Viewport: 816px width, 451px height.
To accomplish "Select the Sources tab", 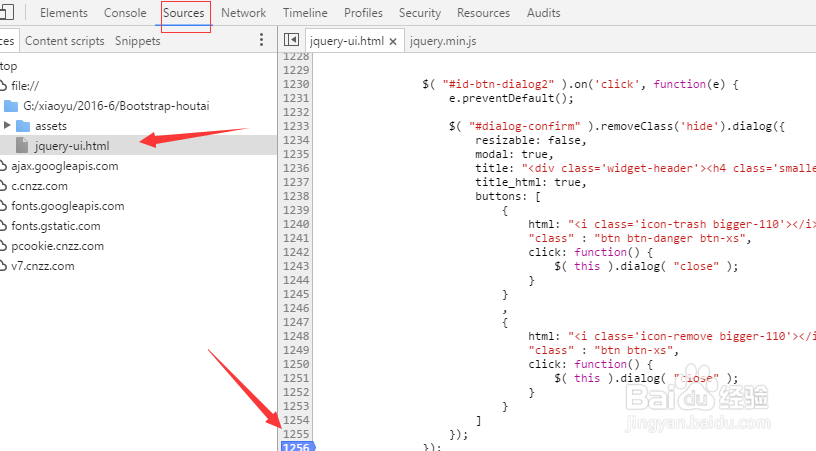I will [x=184, y=13].
